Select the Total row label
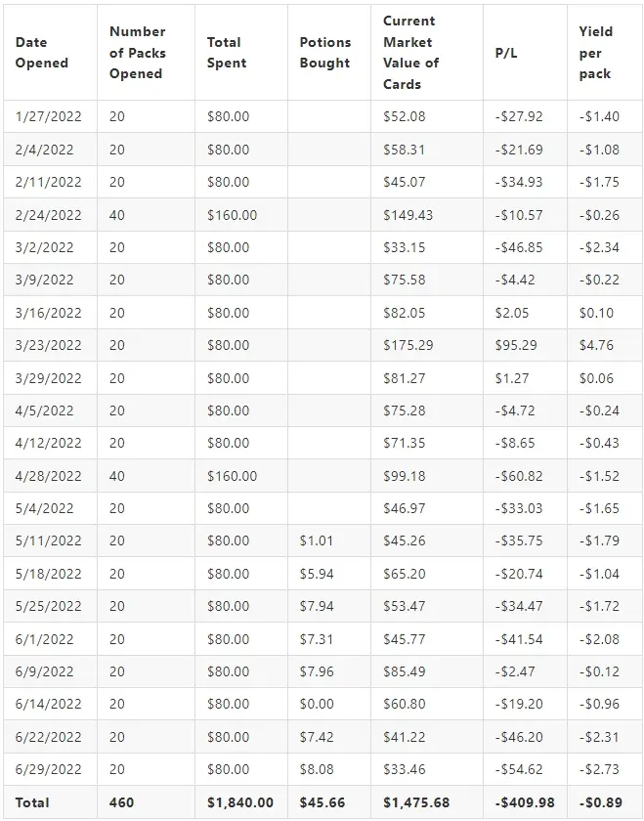This screenshot has width=644, height=821. (x=32, y=802)
